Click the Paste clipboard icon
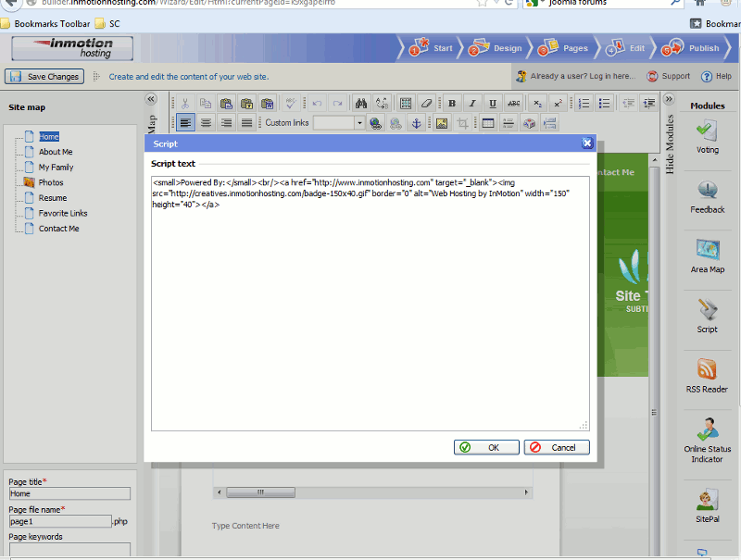 (x=226, y=104)
